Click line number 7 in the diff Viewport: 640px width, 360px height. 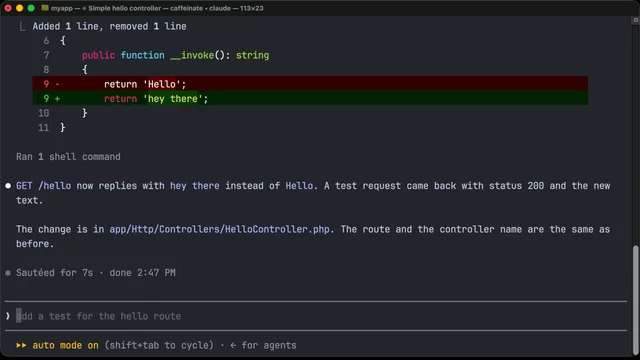[46, 55]
